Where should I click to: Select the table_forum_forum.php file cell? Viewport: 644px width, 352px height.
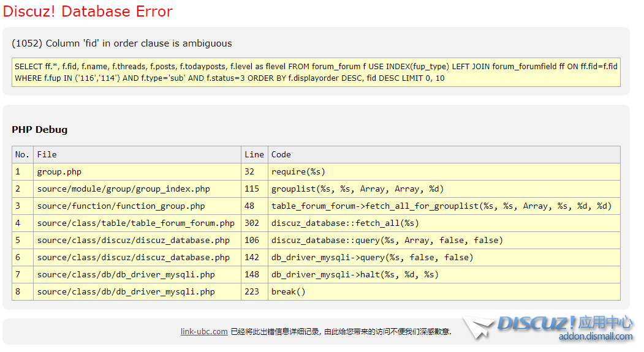137,223
